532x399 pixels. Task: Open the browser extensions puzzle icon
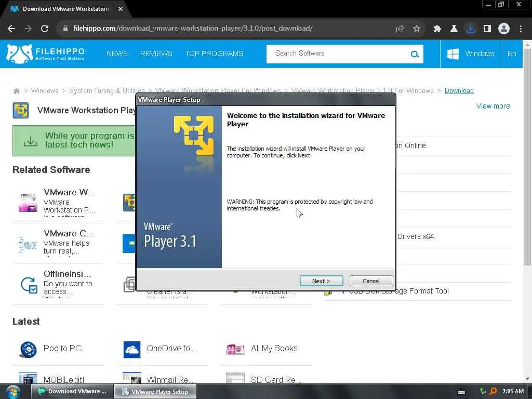point(437,29)
